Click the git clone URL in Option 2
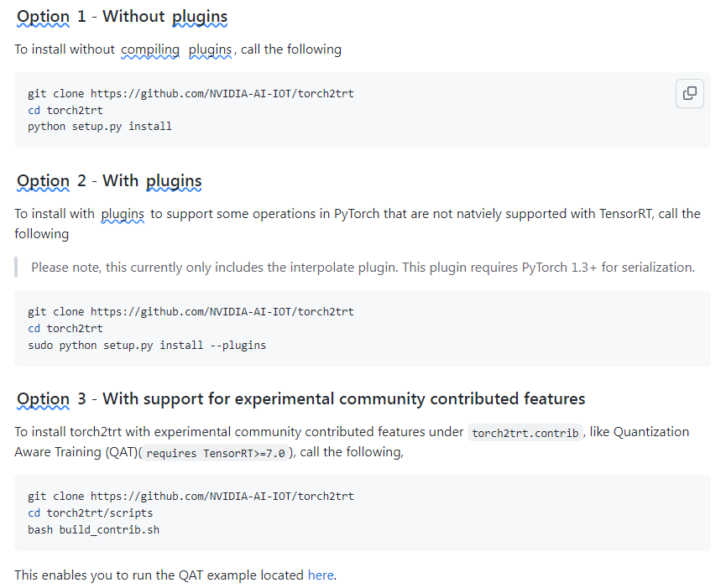Screen dimensions: 726x588 [222, 311]
